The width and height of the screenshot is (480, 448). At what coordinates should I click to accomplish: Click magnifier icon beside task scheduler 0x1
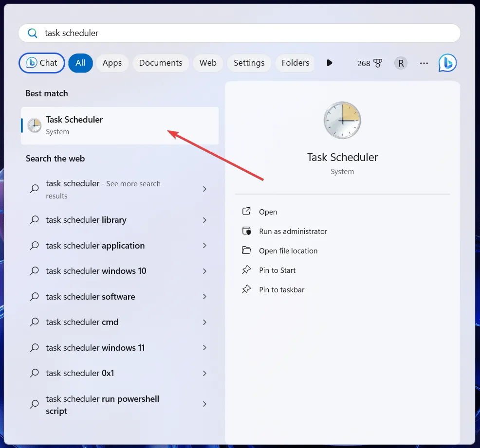(34, 373)
